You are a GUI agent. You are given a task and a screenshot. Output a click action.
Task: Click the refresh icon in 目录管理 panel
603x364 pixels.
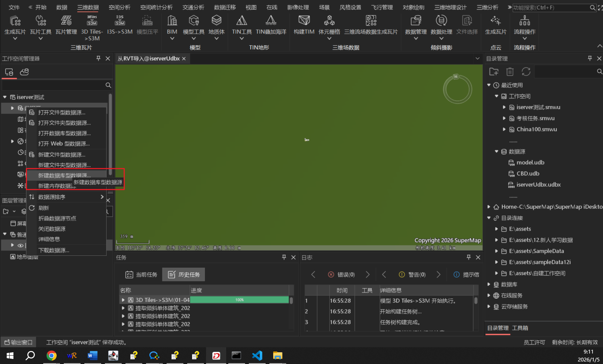point(526,72)
